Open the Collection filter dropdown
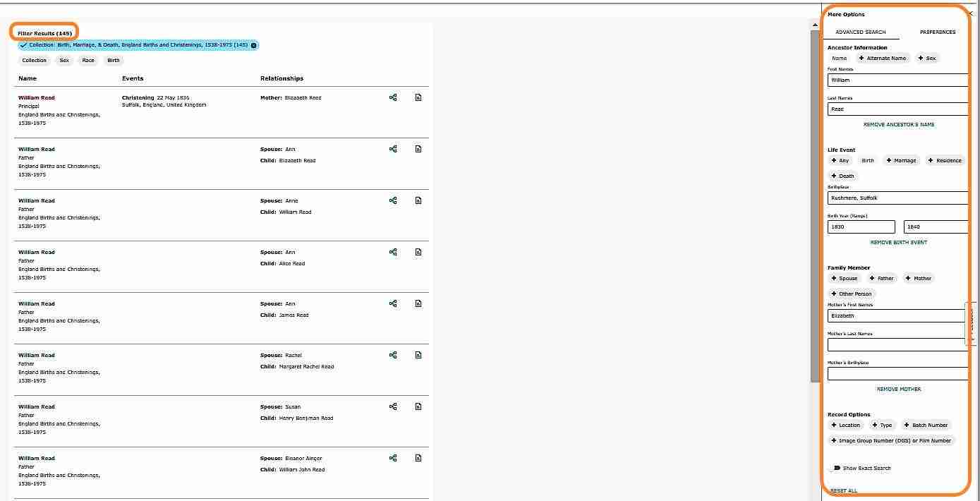 pos(34,60)
